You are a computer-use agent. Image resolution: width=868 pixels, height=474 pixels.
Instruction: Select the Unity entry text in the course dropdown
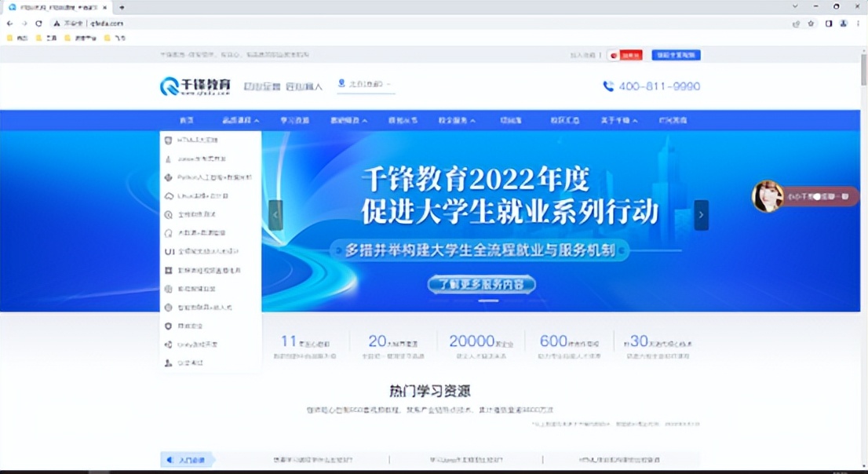pos(197,345)
